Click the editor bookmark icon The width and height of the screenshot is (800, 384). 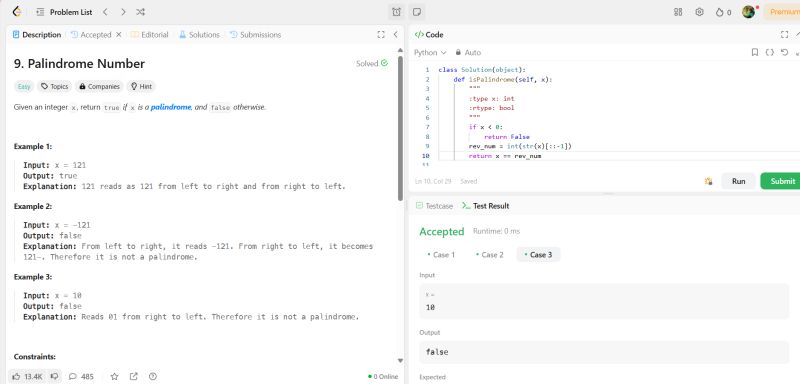pyautogui.click(x=755, y=53)
